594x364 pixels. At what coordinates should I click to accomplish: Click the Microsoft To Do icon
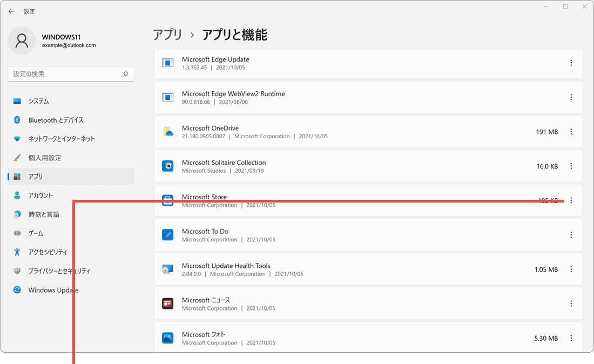click(168, 235)
